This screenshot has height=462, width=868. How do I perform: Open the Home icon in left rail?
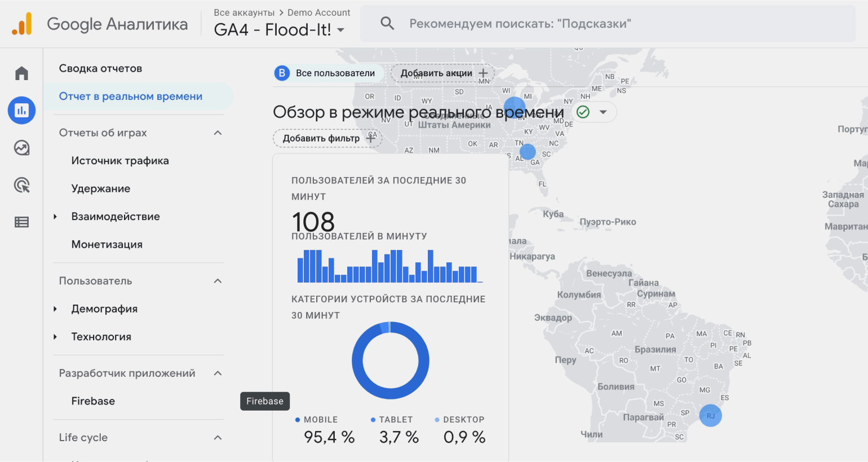[x=21, y=73]
